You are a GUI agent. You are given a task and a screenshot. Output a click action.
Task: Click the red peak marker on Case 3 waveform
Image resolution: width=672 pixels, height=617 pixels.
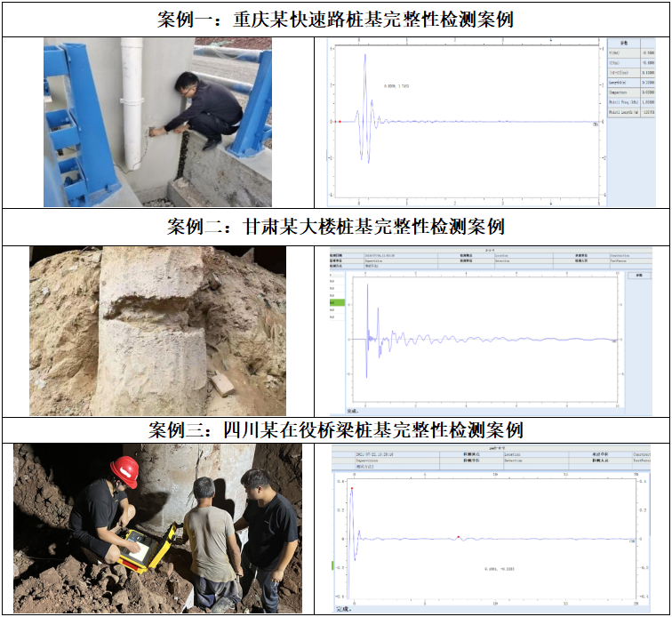352,489
